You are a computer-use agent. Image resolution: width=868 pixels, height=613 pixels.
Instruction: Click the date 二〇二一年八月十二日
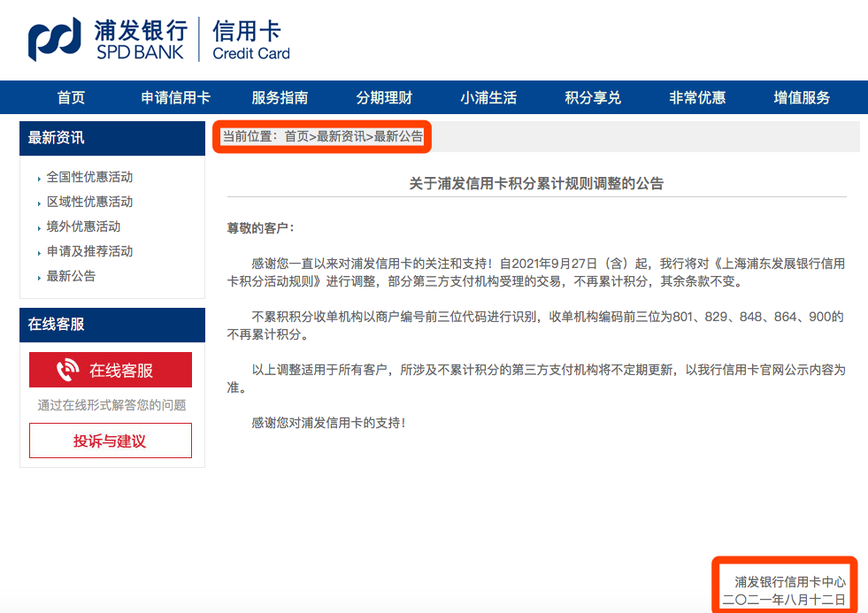(x=784, y=600)
